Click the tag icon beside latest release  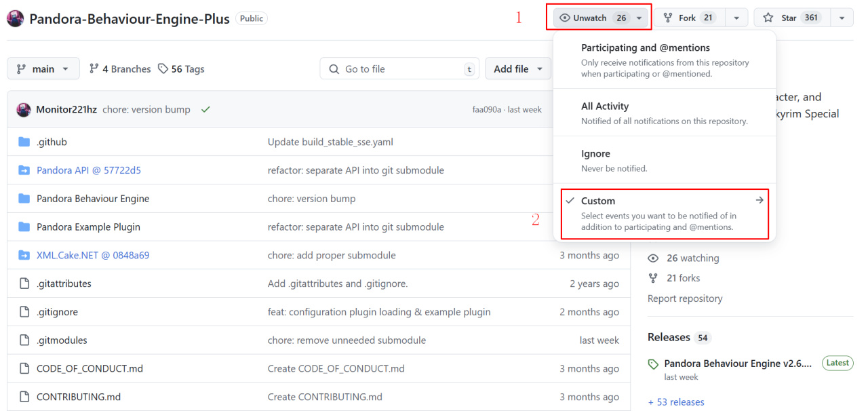pyautogui.click(x=653, y=364)
